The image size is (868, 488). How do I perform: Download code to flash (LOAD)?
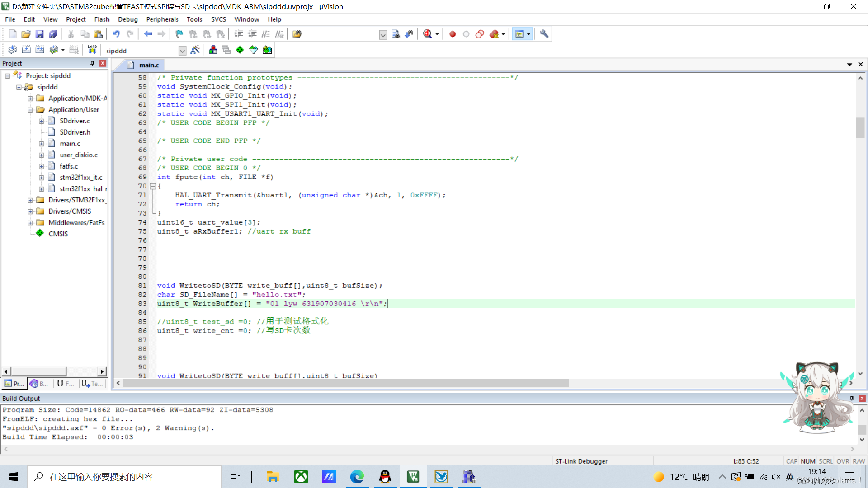[92, 50]
